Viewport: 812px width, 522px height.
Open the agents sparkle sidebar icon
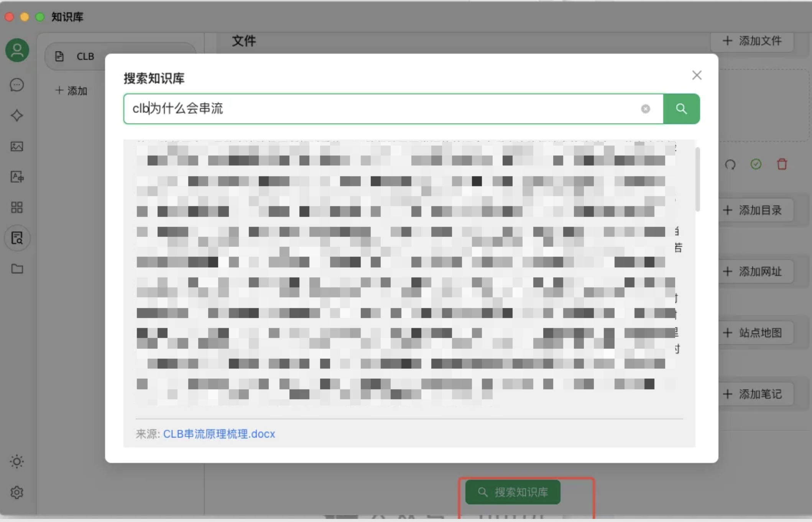point(17,115)
